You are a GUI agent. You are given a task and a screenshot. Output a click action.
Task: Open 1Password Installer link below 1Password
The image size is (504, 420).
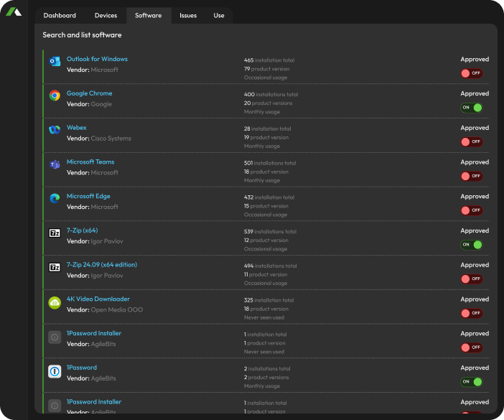coord(94,401)
